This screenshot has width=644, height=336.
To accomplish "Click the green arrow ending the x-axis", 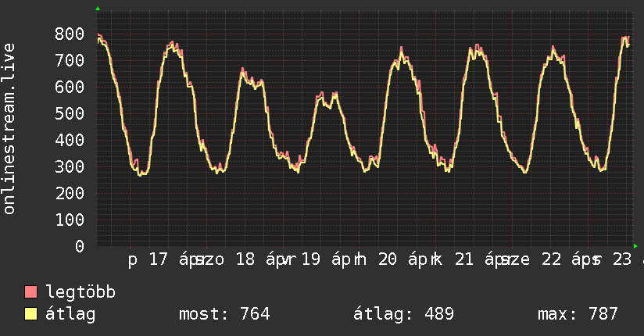I will coord(635,245).
